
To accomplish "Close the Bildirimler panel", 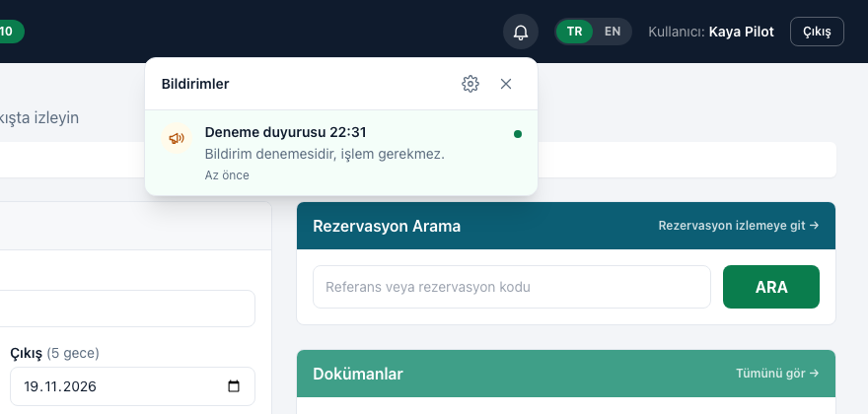I will [x=505, y=84].
